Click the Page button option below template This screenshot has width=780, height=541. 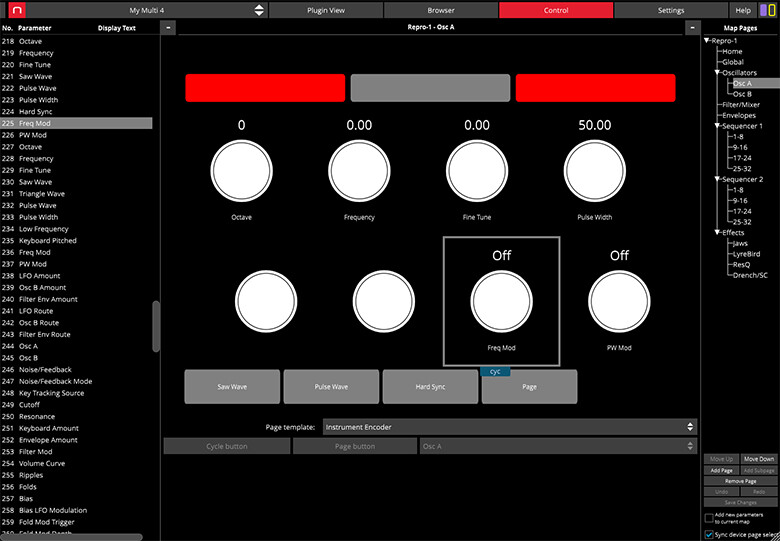355,446
